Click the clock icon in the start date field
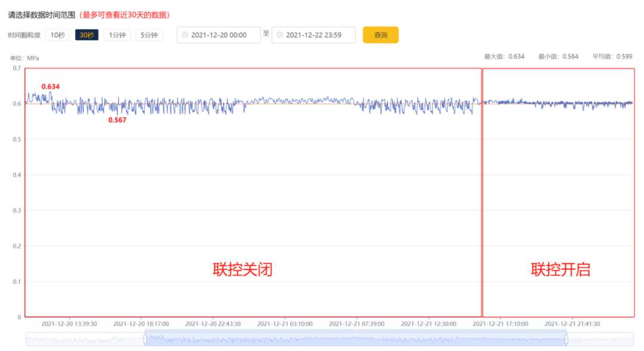644x351 pixels. tap(185, 35)
